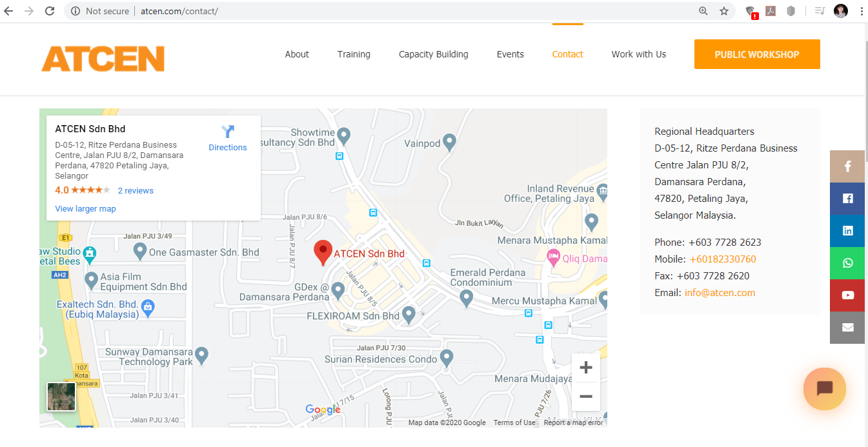Open the About menu item
The image size is (868, 447).
[297, 54]
